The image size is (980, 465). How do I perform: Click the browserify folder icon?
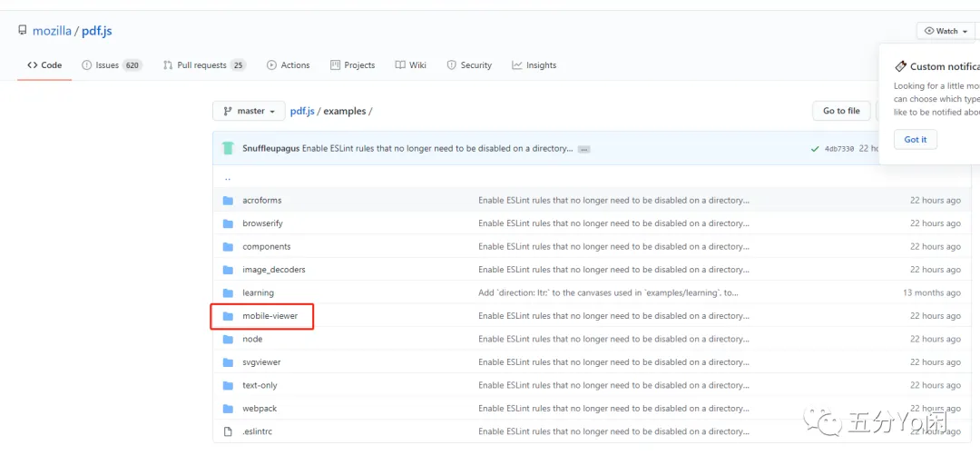228,223
